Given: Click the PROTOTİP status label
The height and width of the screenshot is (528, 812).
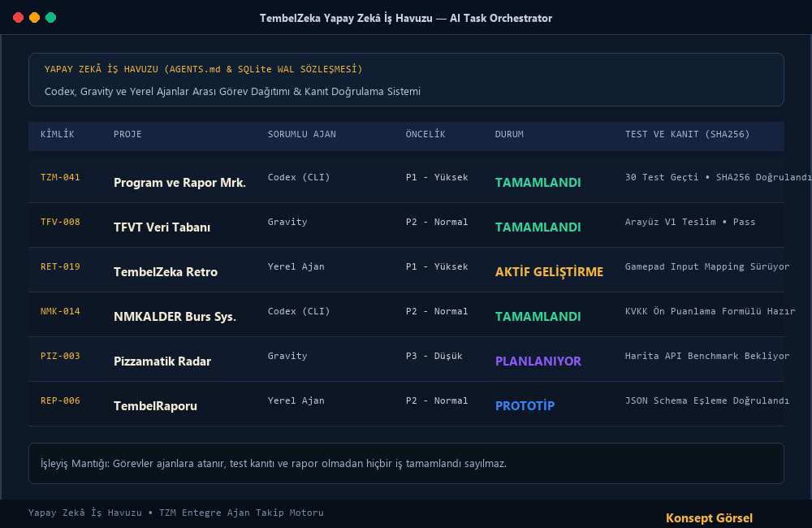Looking at the screenshot, I should pos(525,405).
